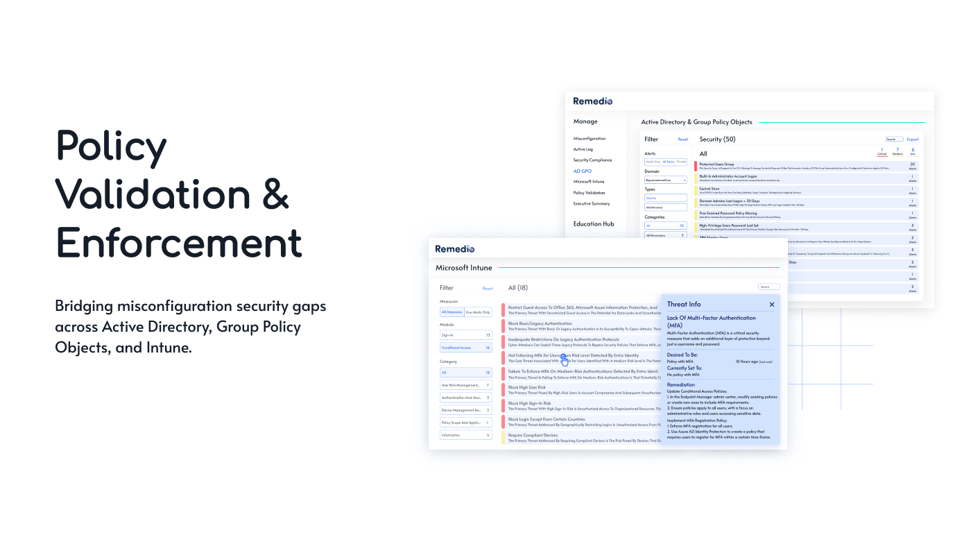Image resolution: width=980 pixels, height=542 pixels.
Task: Expand the Sign-In module filter
Action: (465, 335)
